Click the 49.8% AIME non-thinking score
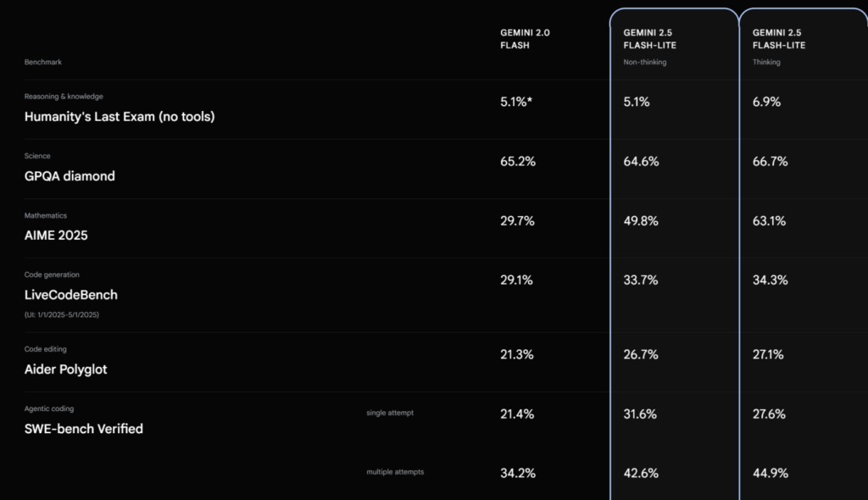 (x=641, y=221)
